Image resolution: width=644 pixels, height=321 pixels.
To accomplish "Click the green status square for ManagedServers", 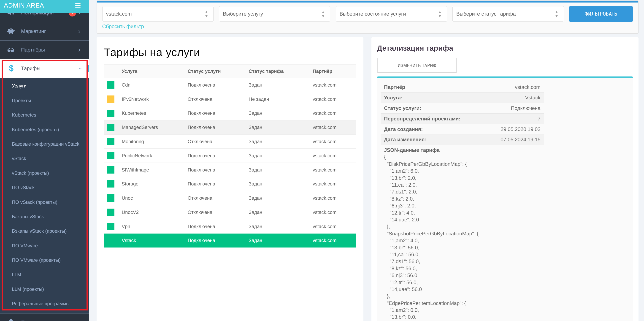I will click(x=111, y=127).
